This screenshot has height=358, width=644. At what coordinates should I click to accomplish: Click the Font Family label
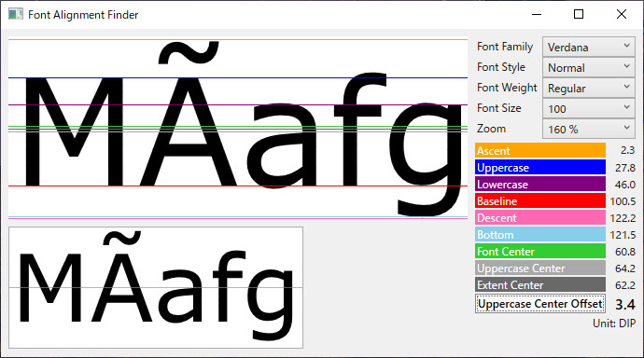(x=505, y=47)
